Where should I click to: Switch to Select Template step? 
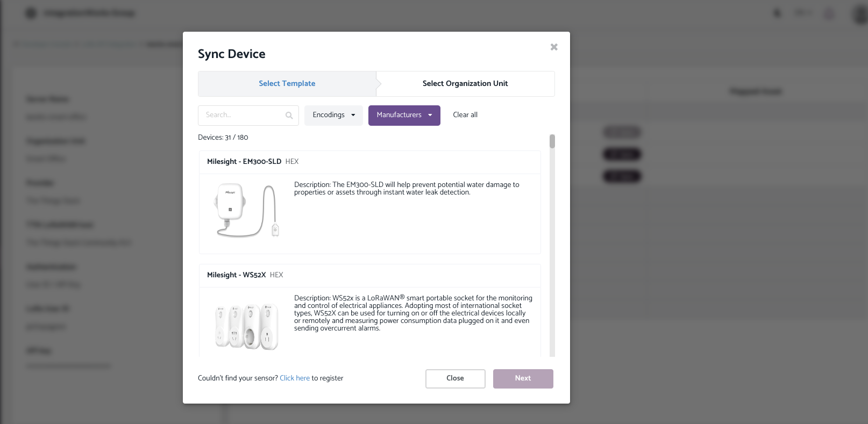[287, 84]
